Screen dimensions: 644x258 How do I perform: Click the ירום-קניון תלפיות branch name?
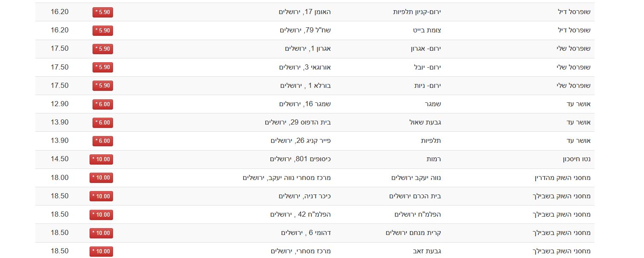click(417, 12)
